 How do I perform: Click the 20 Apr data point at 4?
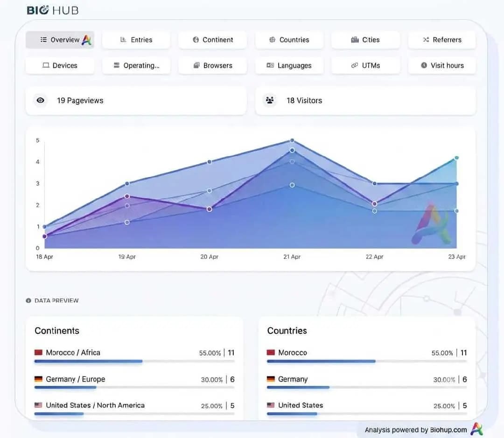click(209, 162)
